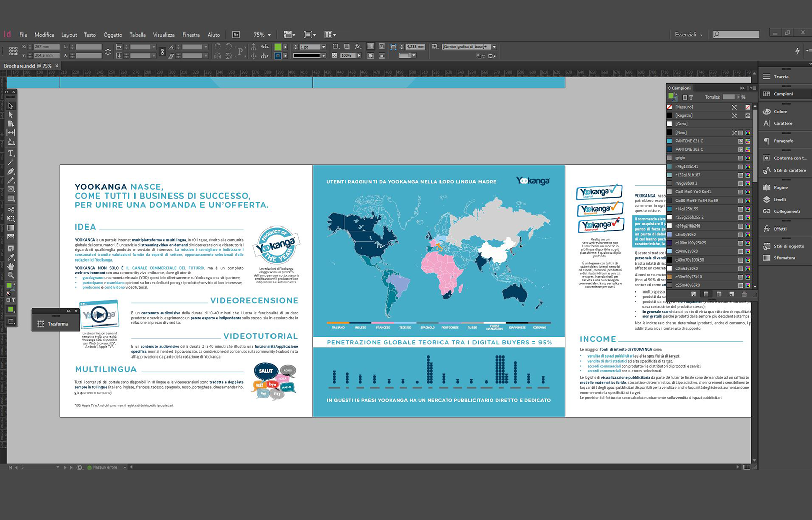Select the Gap tool
The height and width of the screenshot is (520, 812).
pyautogui.click(x=11, y=133)
